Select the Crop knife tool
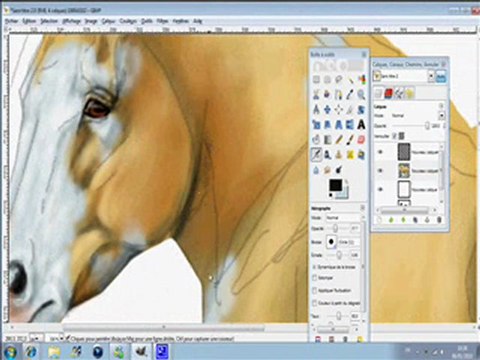The image size is (480, 360). 350,109
